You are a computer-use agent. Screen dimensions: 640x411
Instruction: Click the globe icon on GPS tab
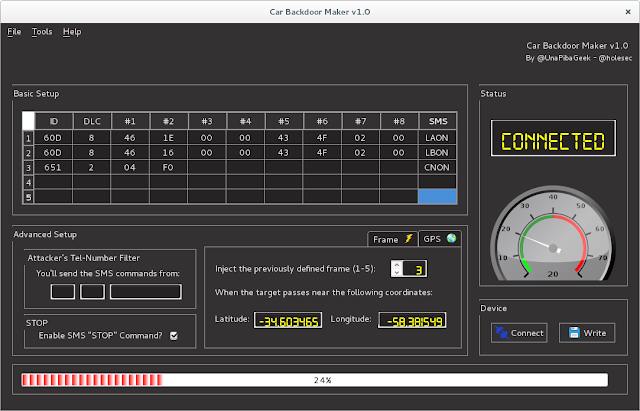(451, 238)
